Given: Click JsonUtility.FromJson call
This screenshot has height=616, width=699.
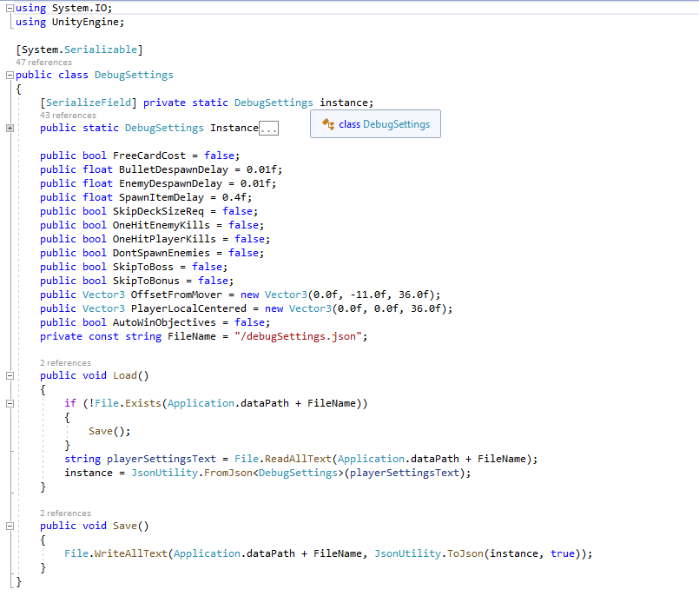Looking at the screenshot, I should [192, 473].
